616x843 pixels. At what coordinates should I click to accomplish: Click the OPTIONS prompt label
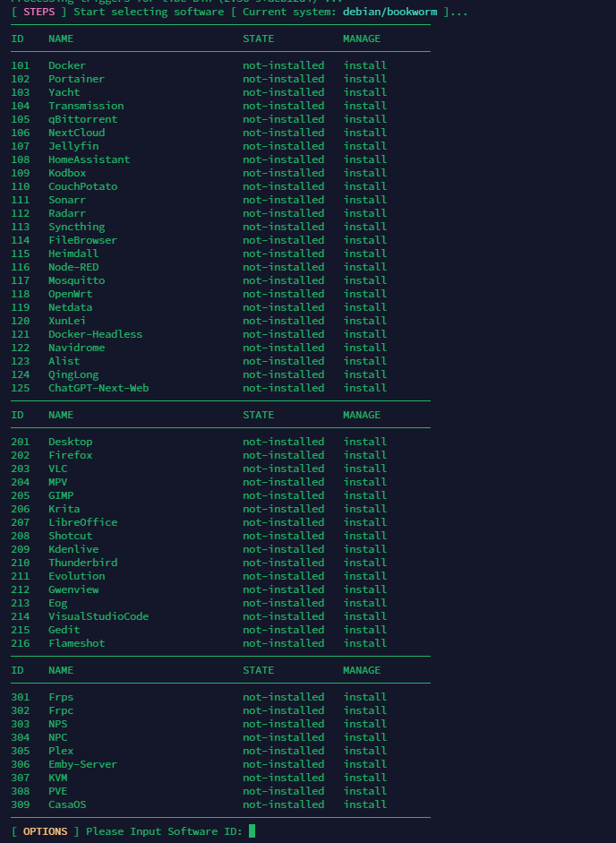pos(45,831)
